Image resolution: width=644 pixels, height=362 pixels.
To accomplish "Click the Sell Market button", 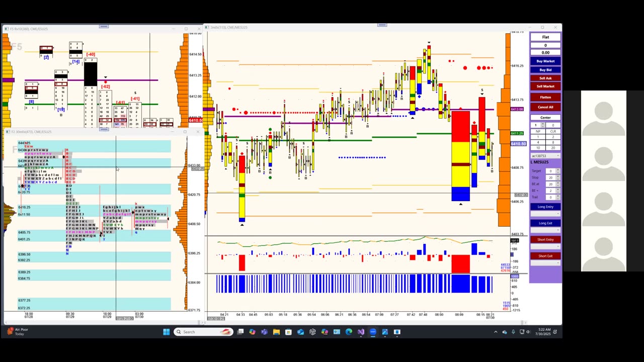I will click(545, 86).
